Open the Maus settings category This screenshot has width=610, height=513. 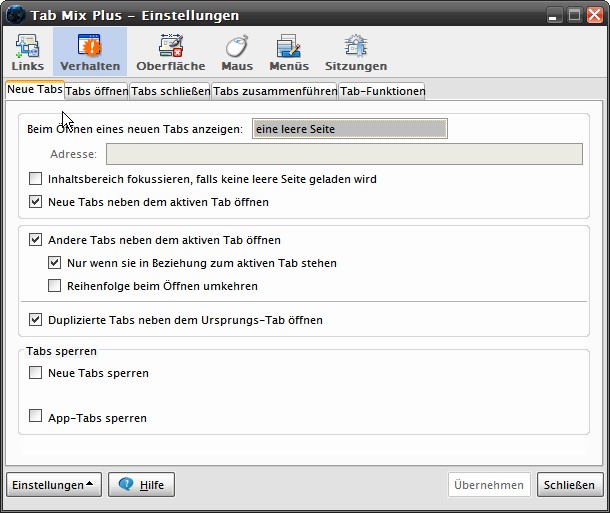click(237, 53)
